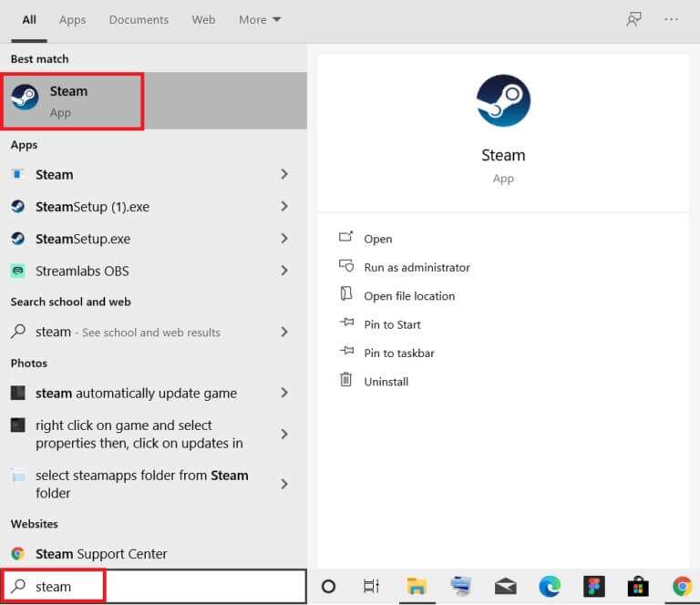Launch Google Chrome from taskbar
Viewport: 700px width, 605px height.
[x=683, y=586]
